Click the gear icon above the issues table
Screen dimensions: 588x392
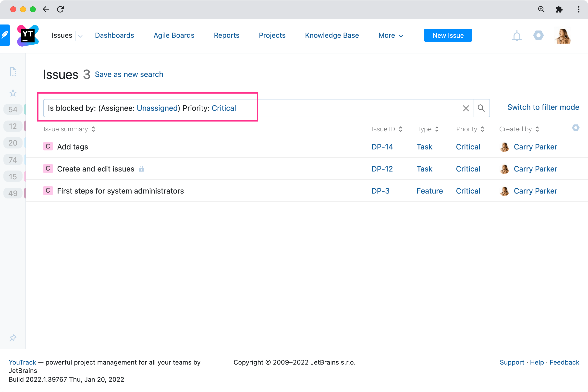(x=576, y=128)
